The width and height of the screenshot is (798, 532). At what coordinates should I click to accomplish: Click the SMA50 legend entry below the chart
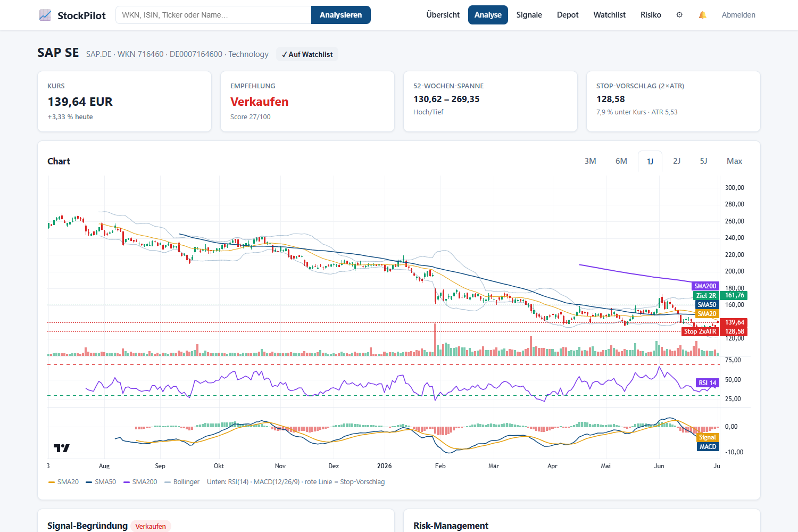[101, 482]
